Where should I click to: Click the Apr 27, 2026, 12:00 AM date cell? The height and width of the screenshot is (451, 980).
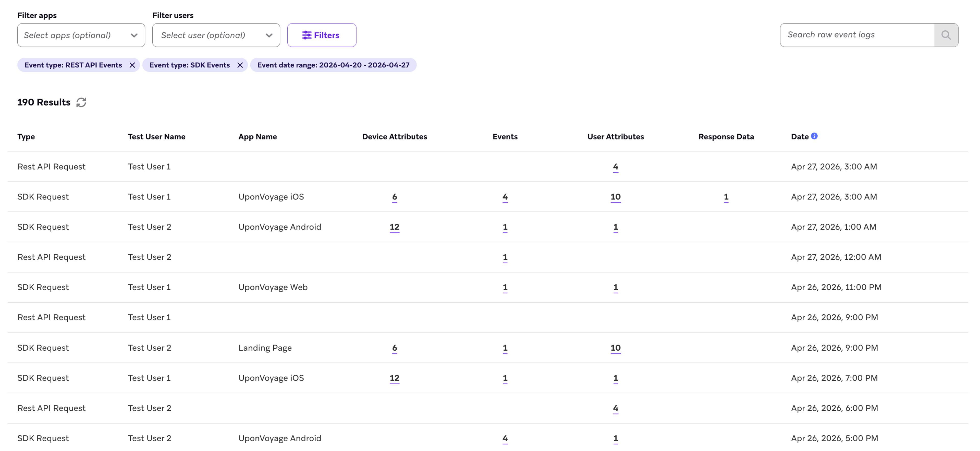[x=836, y=257]
